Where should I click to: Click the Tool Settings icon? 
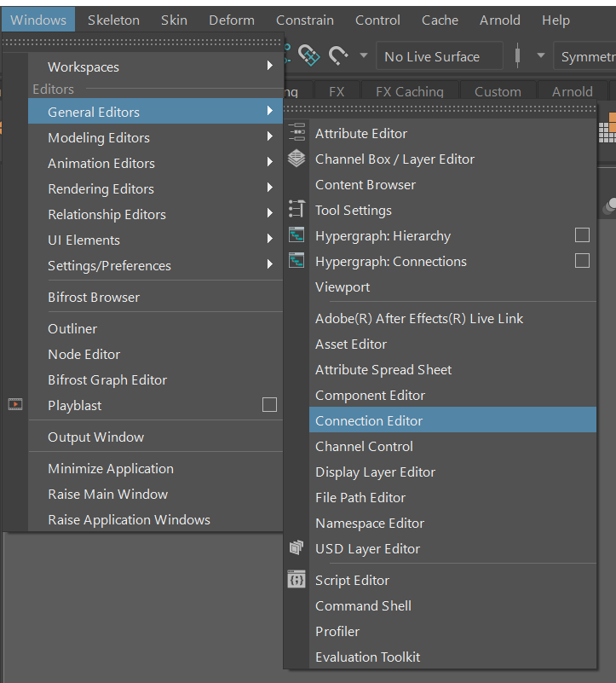pos(296,210)
